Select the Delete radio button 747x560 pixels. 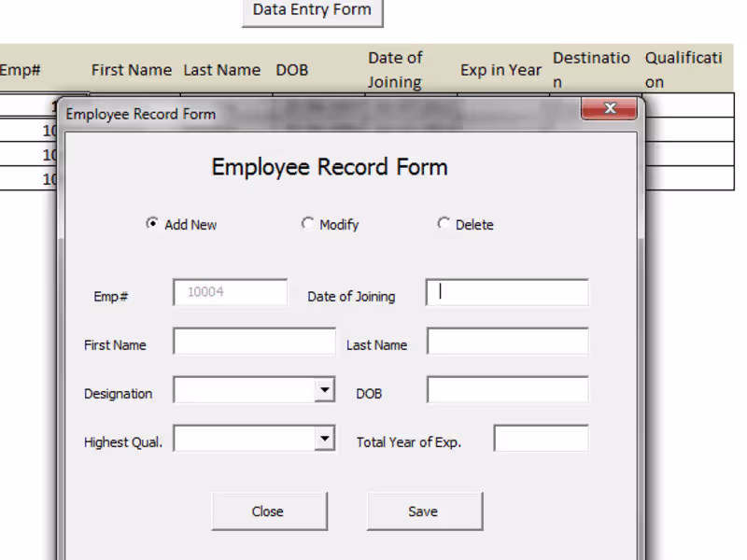click(444, 224)
